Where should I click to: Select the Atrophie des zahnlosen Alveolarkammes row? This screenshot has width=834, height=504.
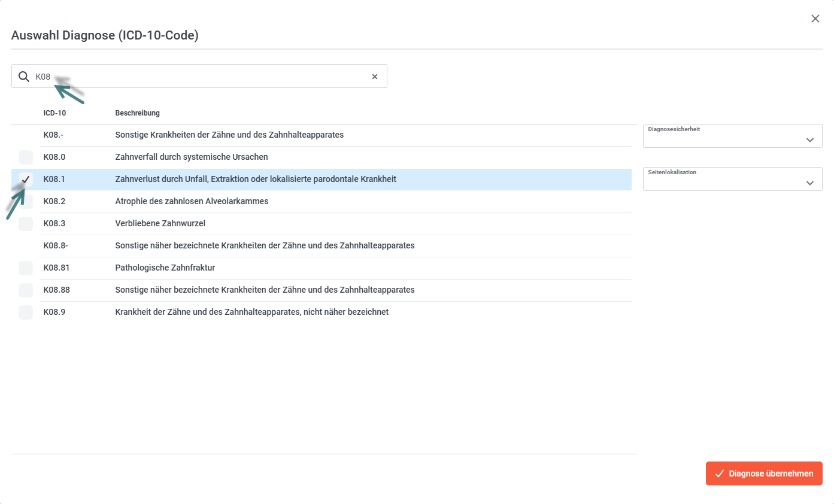tap(192, 202)
